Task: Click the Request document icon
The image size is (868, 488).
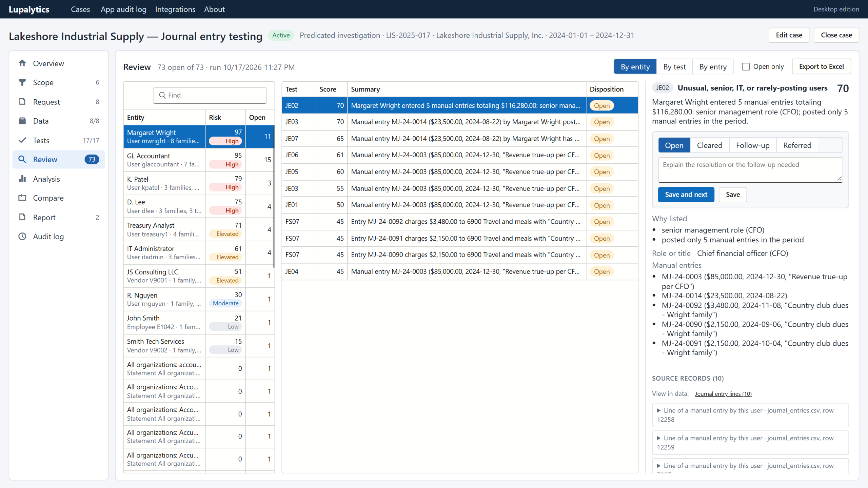Action: 22,102
